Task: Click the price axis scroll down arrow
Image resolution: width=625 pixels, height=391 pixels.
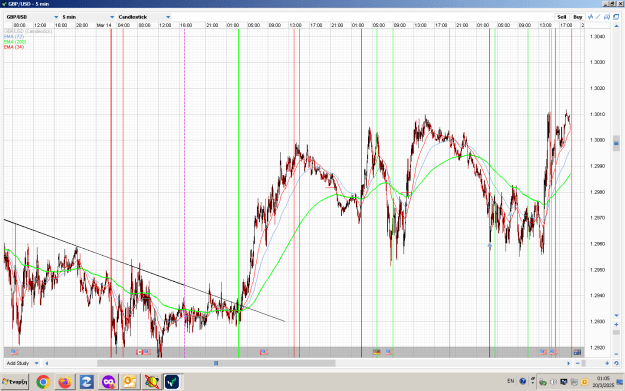Action: point(616,315)
